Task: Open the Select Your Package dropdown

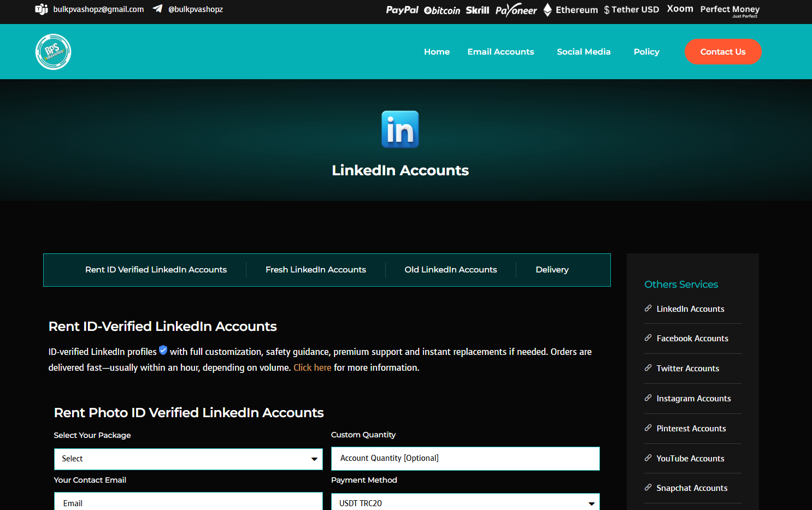Action: [x=189, y=459]
